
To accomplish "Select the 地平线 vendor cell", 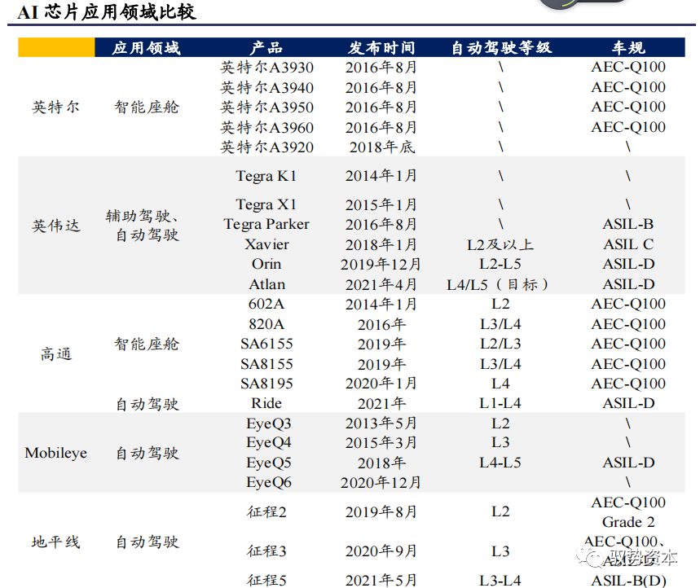I will (x=55, y=542).
